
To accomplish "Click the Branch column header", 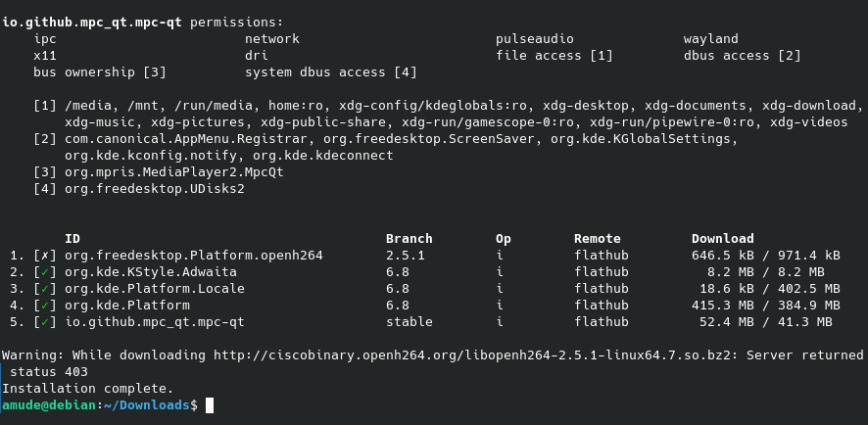I will 409,238.
